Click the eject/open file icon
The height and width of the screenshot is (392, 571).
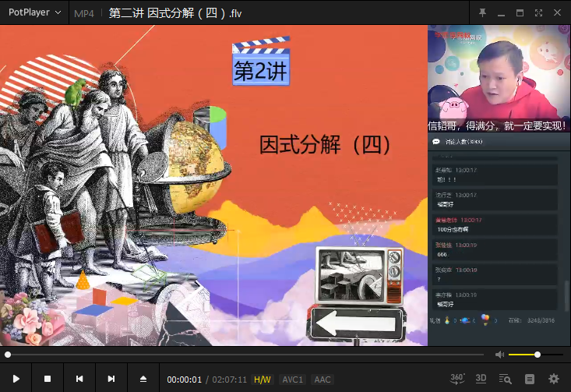[143, 379]
